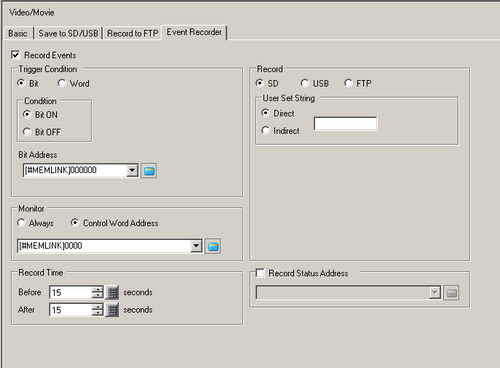Set Monitor to Always
The height and width of the screenshot is (368, 500).
pyautogui.click(x=21, y=222)
